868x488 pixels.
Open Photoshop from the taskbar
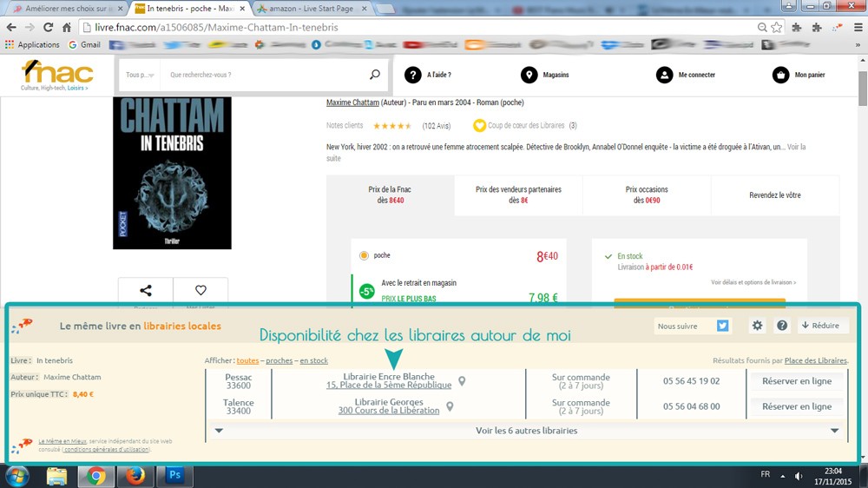(x=175, y=475)
